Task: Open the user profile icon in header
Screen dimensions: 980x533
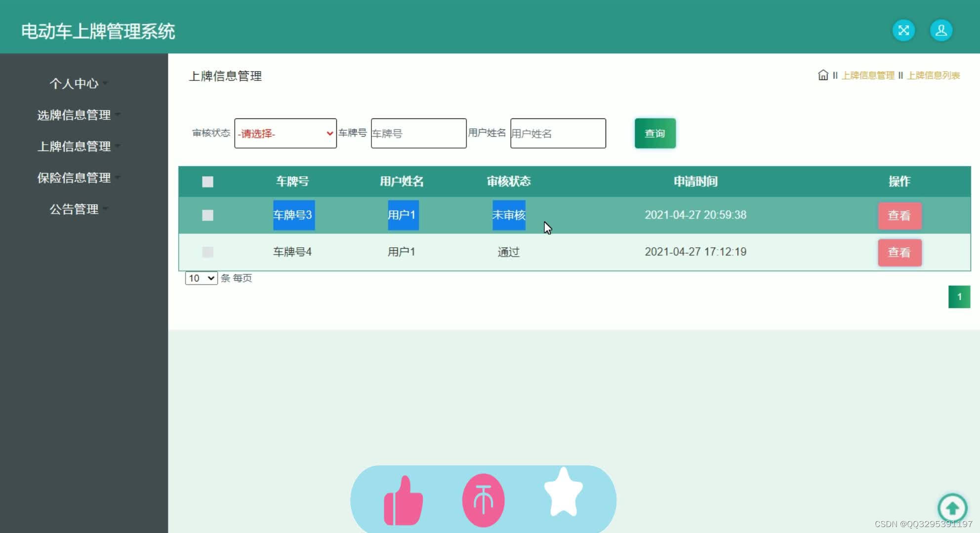Action: click(941, 31)
